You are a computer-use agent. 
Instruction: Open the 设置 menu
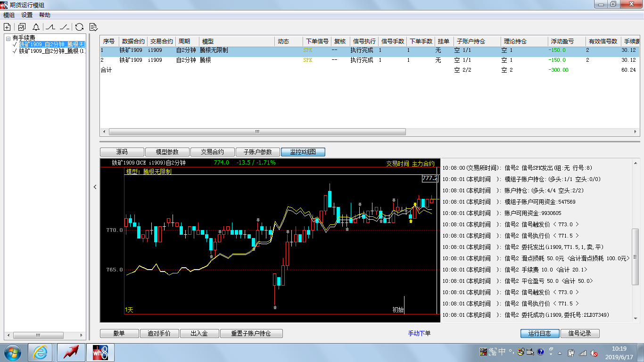click(x=27, y=15)
